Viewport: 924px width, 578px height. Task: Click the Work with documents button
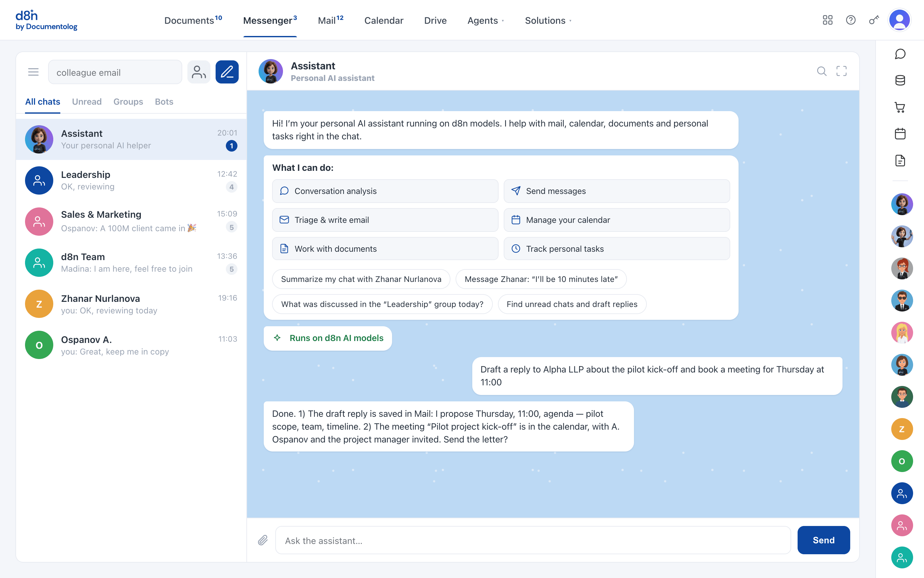[385, 249]
